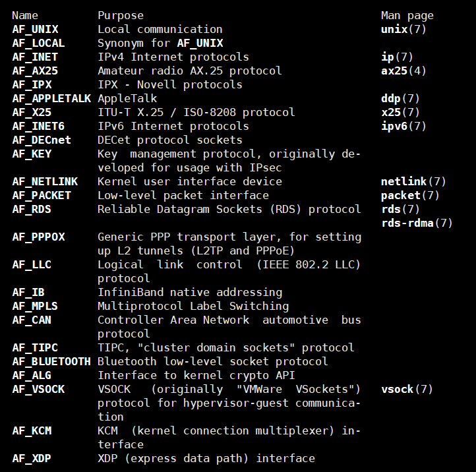
Task: Select the unix(7) man page reference
Action: tap(403, 30)
